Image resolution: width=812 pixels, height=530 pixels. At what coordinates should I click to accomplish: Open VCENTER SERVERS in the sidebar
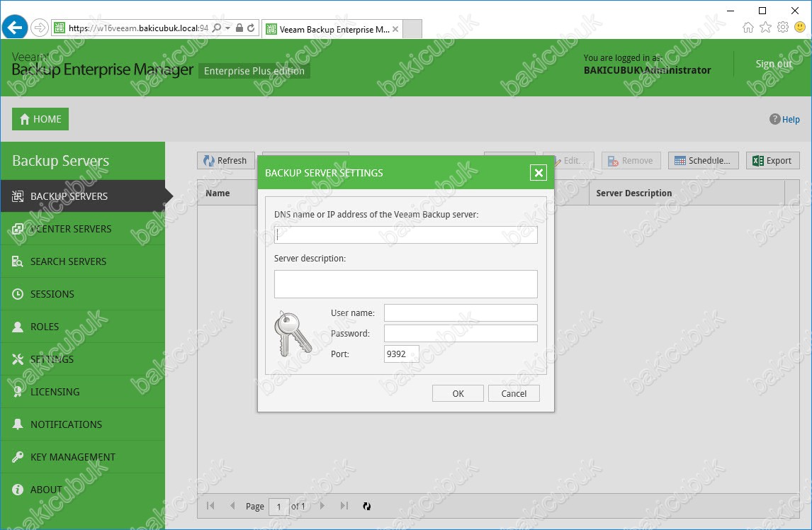point(83,228)
